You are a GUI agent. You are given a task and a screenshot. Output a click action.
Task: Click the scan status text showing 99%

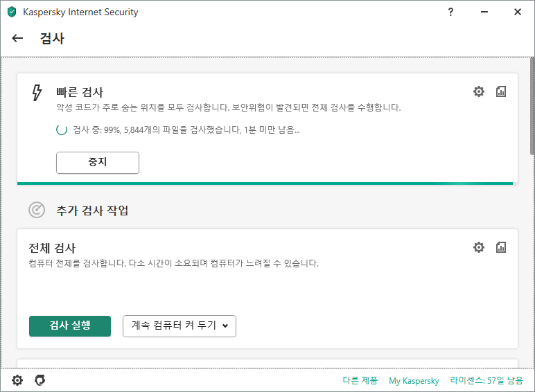tap(186, 130)
